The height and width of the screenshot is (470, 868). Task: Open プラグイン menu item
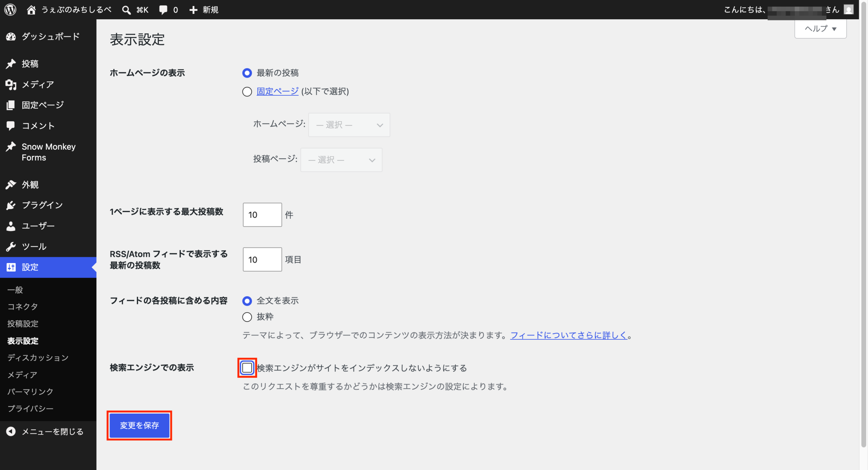(48, 205)
